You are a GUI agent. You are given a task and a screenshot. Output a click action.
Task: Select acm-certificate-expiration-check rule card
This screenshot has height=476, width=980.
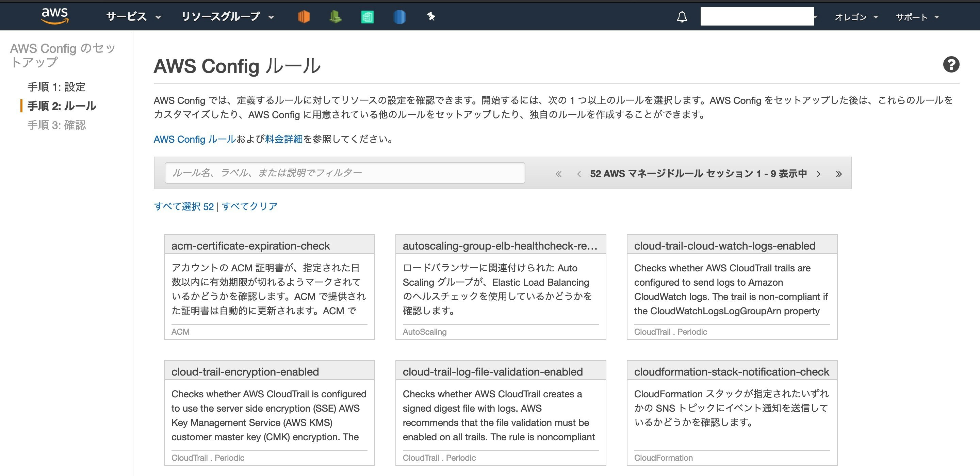click(x=269, y=287)
